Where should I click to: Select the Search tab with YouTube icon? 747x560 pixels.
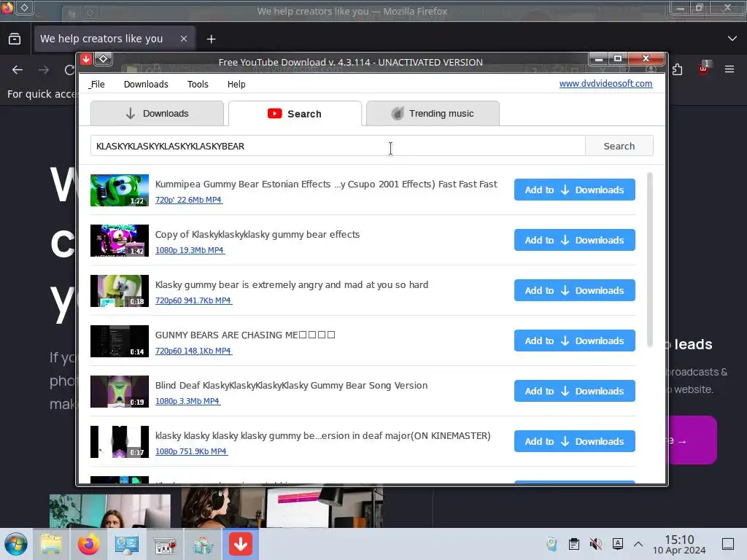295,113
